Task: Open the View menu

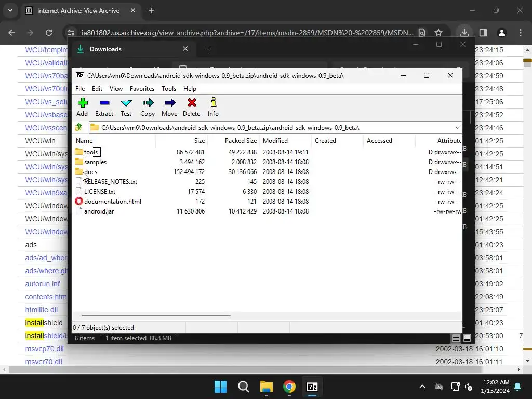Action: (116, 88)
